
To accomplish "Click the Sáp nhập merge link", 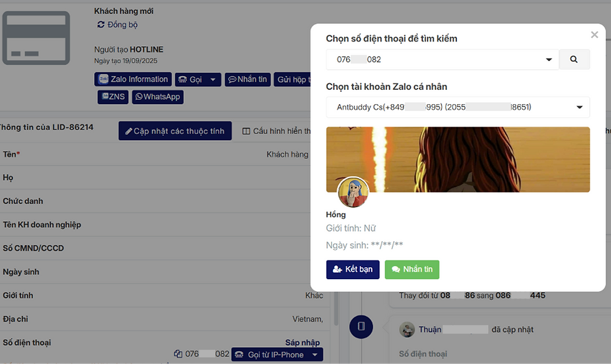I will pos(302,342).
